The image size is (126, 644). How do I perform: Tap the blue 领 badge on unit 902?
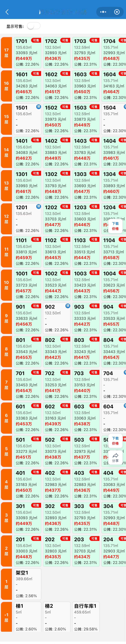pyautogui.click(x=68, y=306)
